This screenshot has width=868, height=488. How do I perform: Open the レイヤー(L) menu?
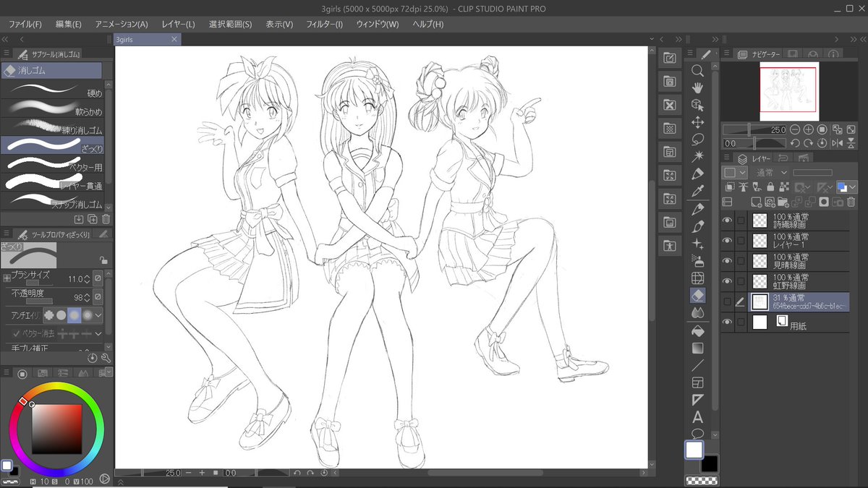tap(178, 24)
